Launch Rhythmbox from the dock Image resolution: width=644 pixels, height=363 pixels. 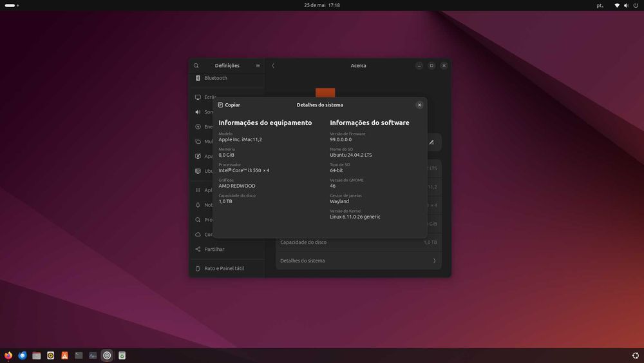(50, 356)
